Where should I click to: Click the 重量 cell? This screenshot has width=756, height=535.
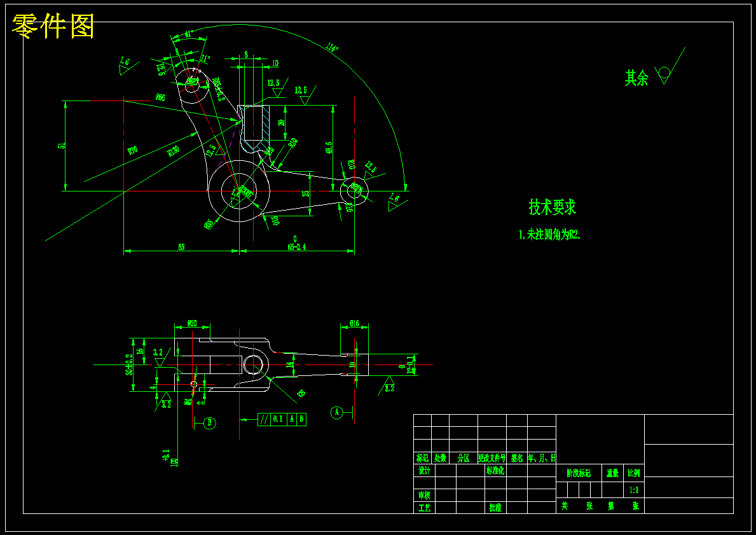tap(613, 473)
